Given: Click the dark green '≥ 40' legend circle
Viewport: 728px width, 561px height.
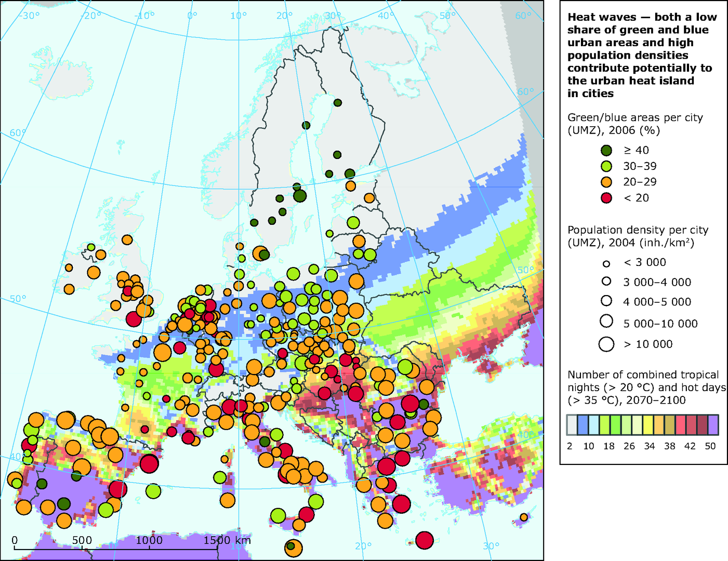Looking at the screenshot, I should (x=606, y=150).
